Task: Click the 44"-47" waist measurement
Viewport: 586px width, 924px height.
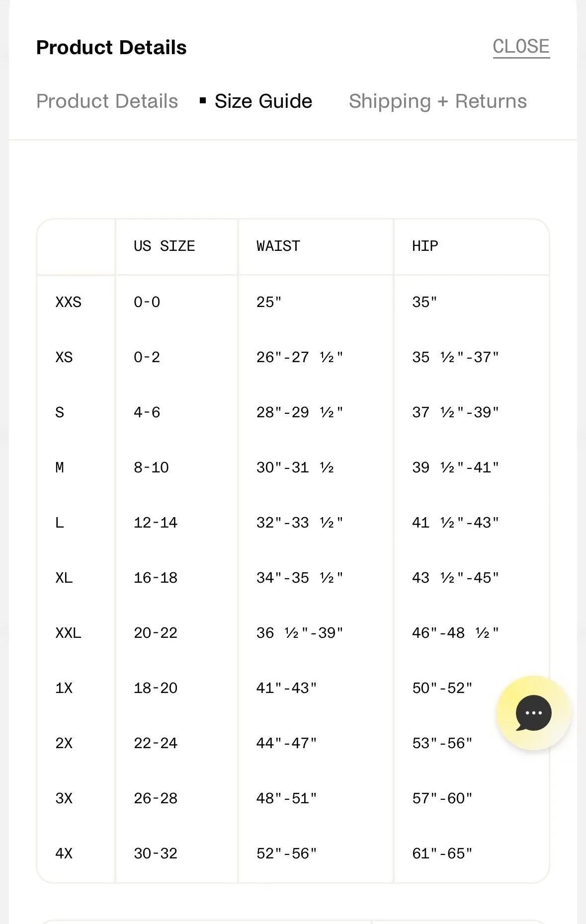Action: point(286,743)
